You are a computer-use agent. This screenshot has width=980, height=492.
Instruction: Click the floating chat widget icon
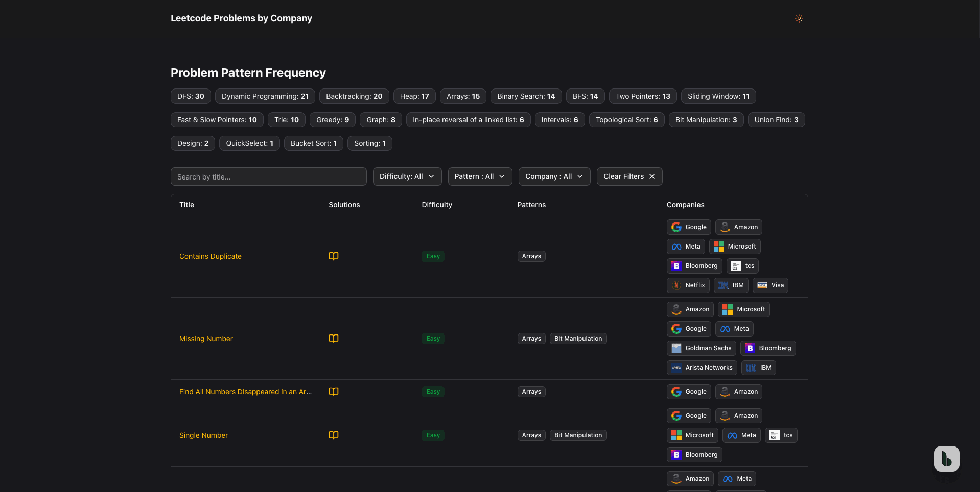[x=946, y=459]
